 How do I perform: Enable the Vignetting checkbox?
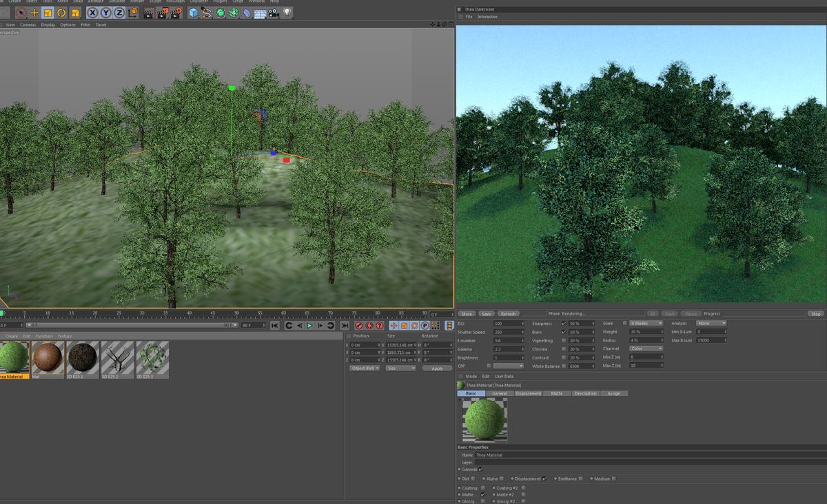tap(564, 340)
